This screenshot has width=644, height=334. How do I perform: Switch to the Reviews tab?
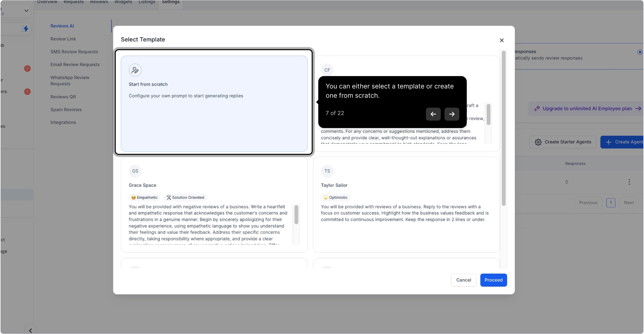[99, 2]
